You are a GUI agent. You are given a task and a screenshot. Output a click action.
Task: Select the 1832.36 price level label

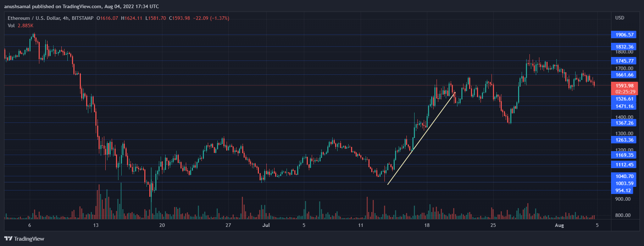point(624,47)
